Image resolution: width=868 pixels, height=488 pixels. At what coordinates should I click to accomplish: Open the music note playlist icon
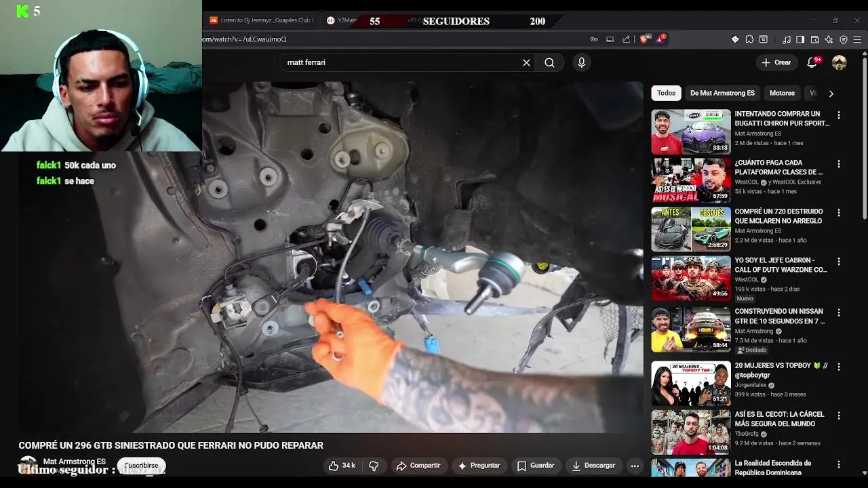click(x=787, y=39)
